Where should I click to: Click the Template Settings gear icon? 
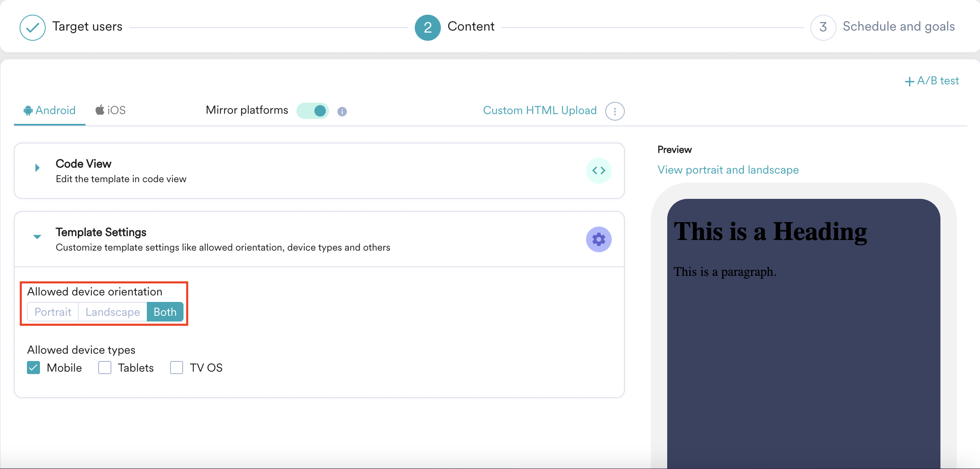pyautogui.click(x=598, y=239)
